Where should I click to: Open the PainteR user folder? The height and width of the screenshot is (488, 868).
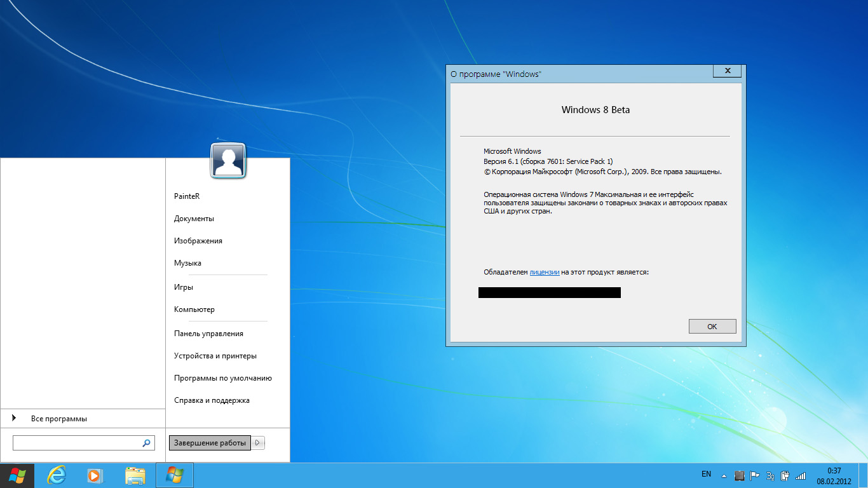pos(187,196)
